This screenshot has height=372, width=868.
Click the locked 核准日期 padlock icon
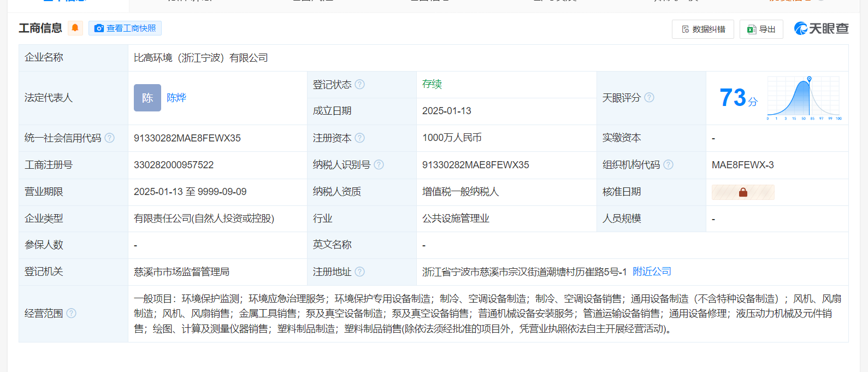click(x=743, y=192)
